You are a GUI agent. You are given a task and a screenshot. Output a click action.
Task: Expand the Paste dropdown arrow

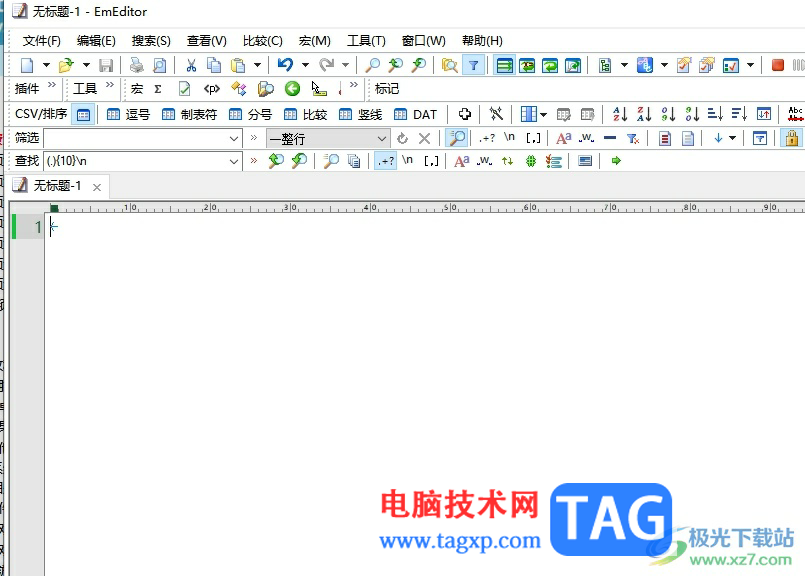[x=258, y=65]
